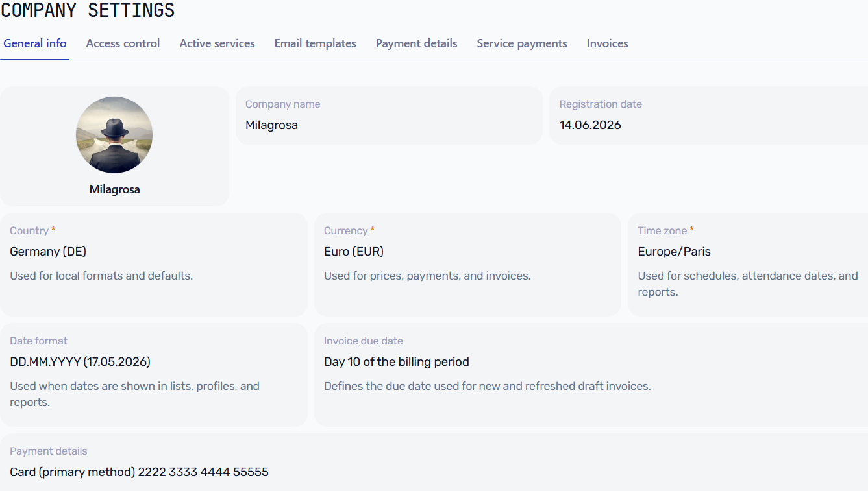Open the Active services tab
This screenshot has width=868, height=491.
(x=217, y=43)
